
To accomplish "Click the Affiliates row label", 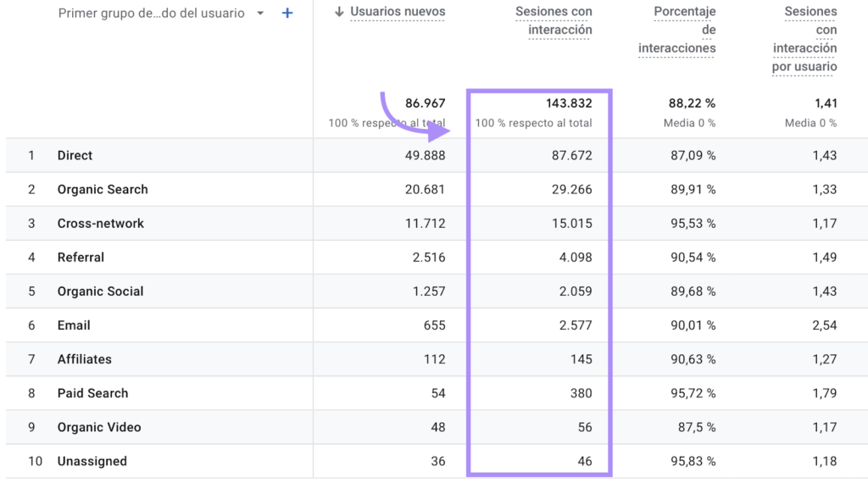I will [84, 359].
